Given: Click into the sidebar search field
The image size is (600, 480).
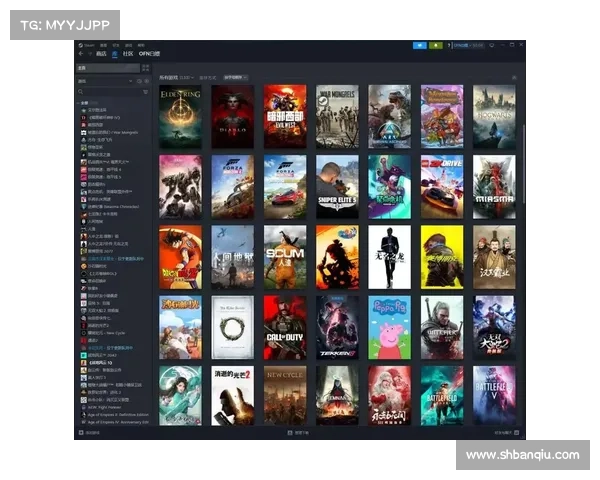Looking at the screenshot, I should click(x=108, y=92).
